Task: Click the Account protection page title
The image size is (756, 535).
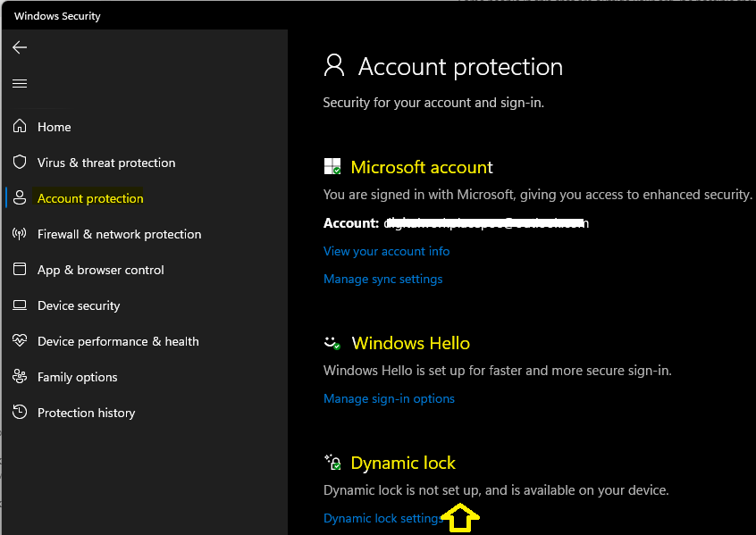Action: tap(460, 66)
